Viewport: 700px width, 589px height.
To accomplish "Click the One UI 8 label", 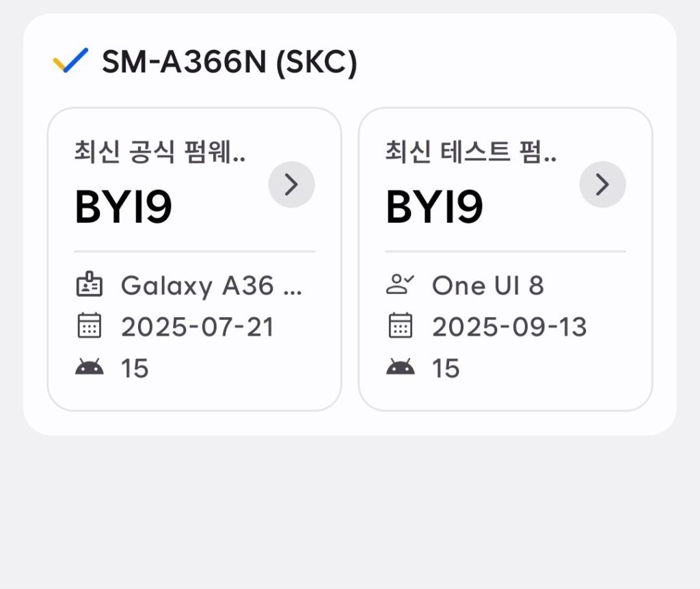I will pos(487,286).
